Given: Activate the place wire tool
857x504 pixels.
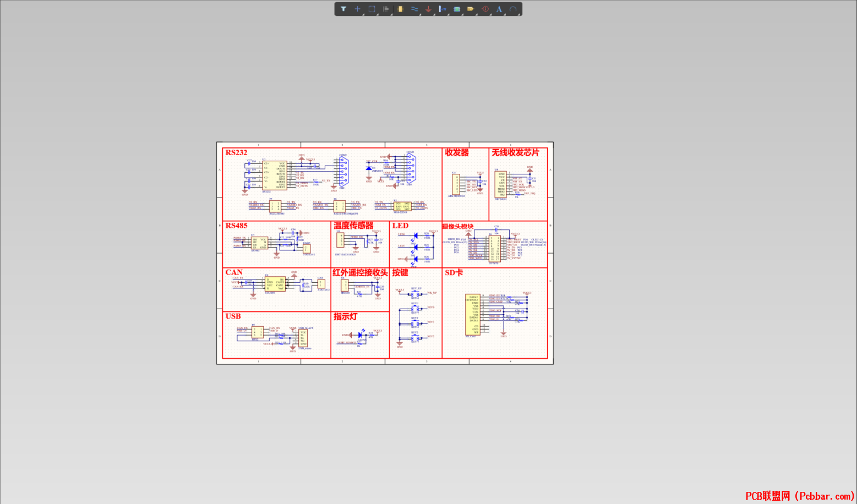Looking at the screenshot, I should [414, 9].
